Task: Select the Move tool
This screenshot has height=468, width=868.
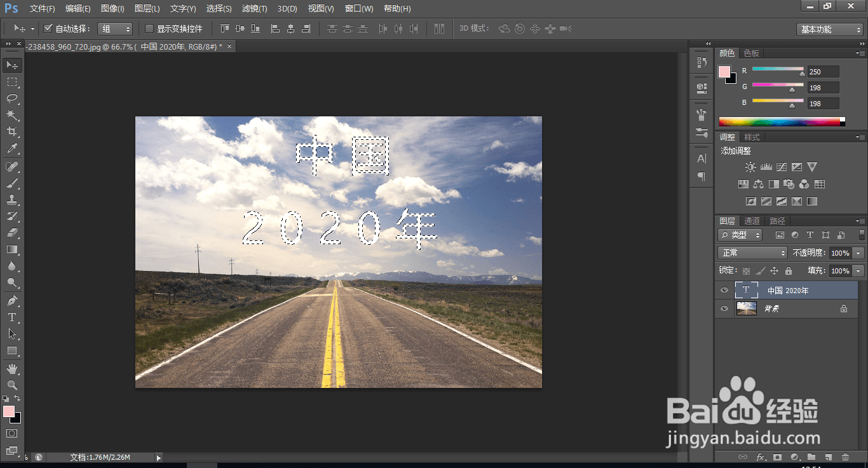Action: (12, 65)
